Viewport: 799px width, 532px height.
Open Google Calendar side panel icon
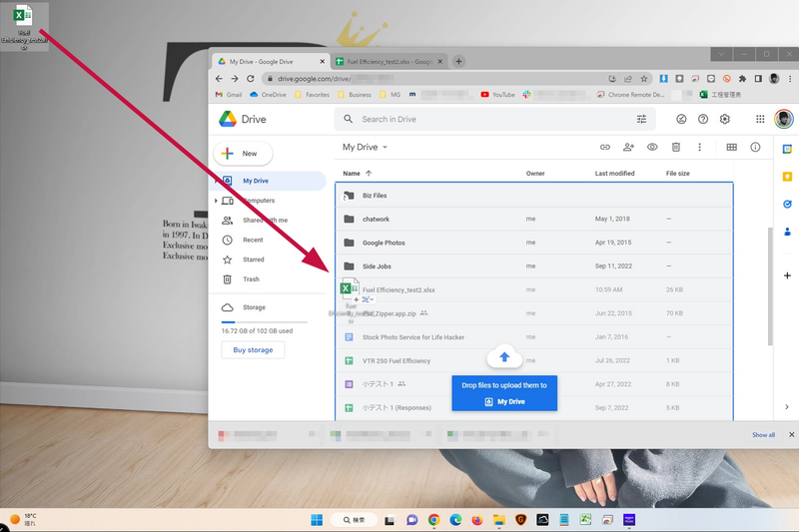(x=787, y=149)
